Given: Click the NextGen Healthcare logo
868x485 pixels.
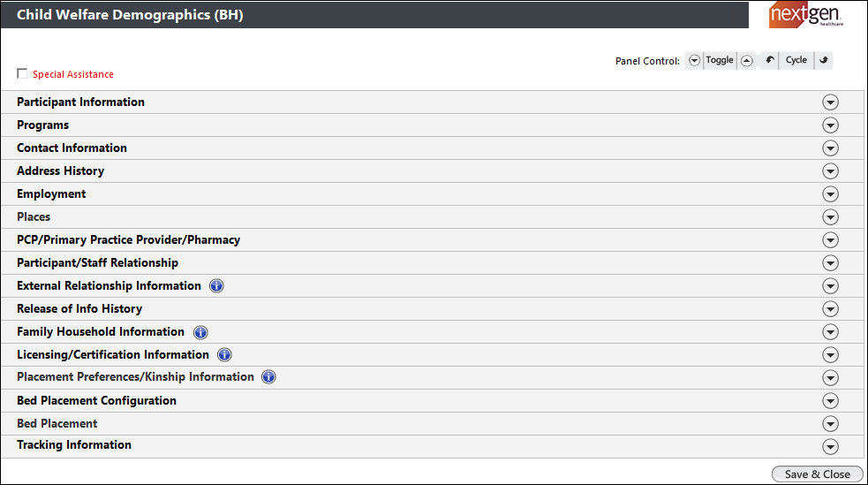Looking at the screenshot, I should coord(804,15).
